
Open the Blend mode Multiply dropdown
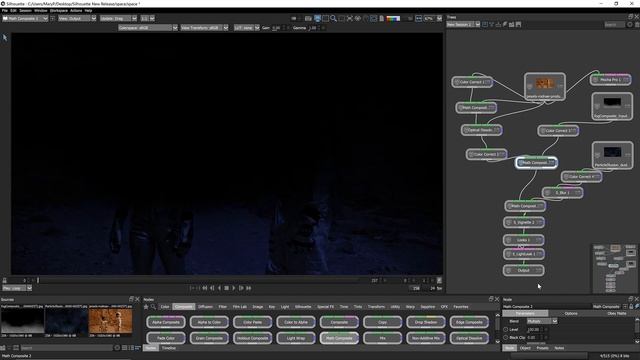click(542, 321)
